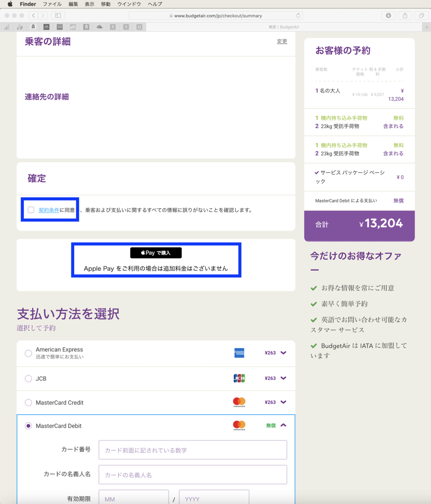
Task: Reload the page from the address bar
Action: pos(298,16)
